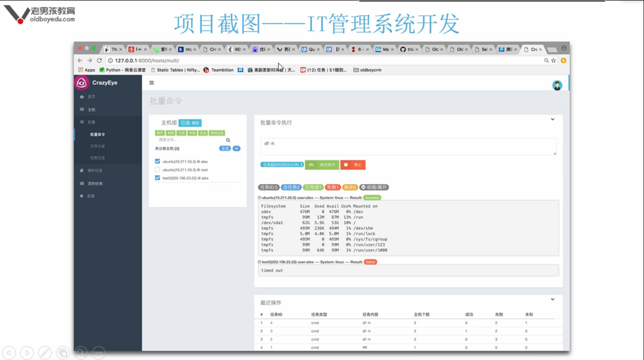This screenshot has width=644, height=360.
Task: Expand the 批量 sidebar menu section
Action: pos(108,122)
